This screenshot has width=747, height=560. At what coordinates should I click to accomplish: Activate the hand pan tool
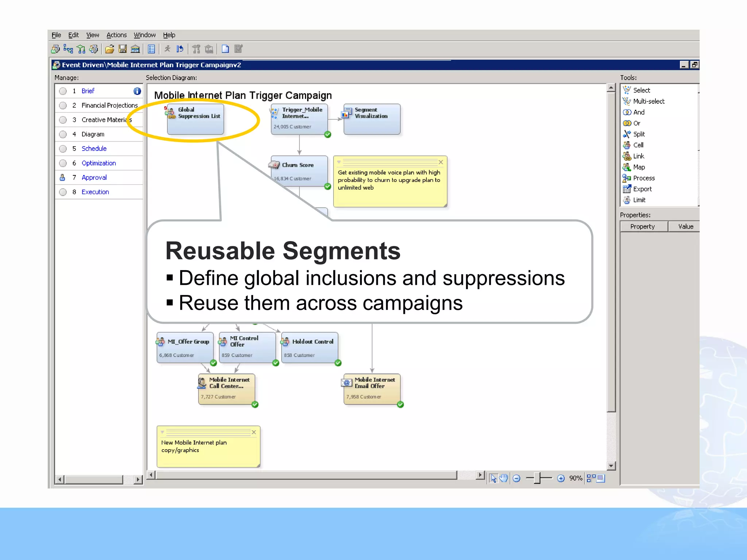[x=504, y=478]
